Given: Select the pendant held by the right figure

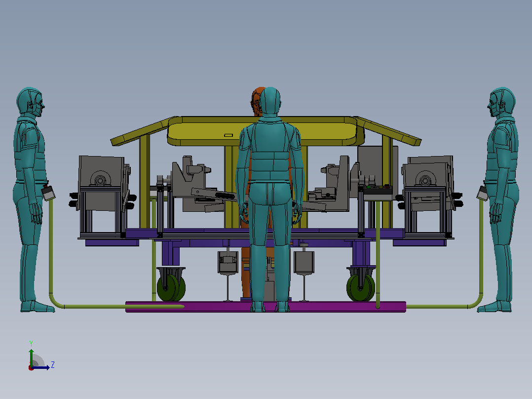Looking at the screenshot, I should click(482, 193).
